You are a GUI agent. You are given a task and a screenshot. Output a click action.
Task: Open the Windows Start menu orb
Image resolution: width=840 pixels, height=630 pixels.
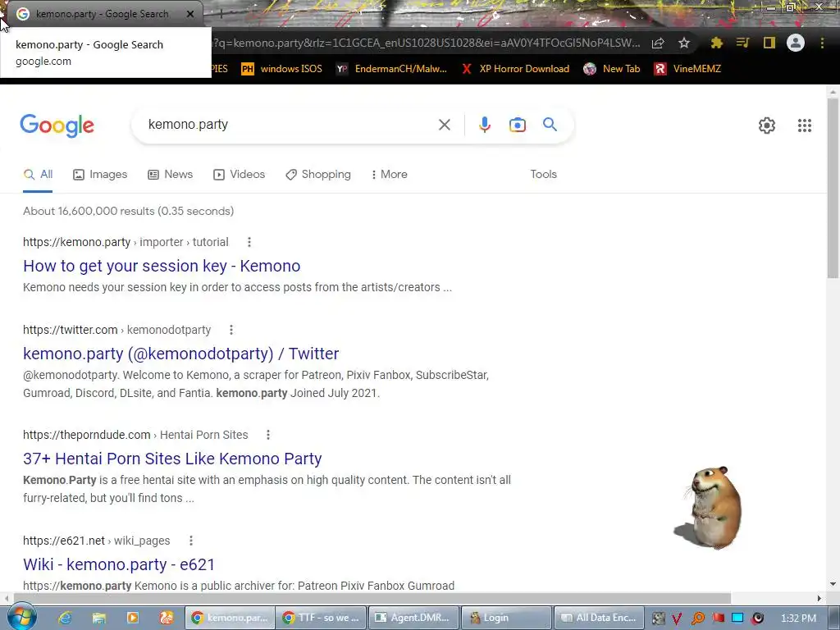point(21,617)
